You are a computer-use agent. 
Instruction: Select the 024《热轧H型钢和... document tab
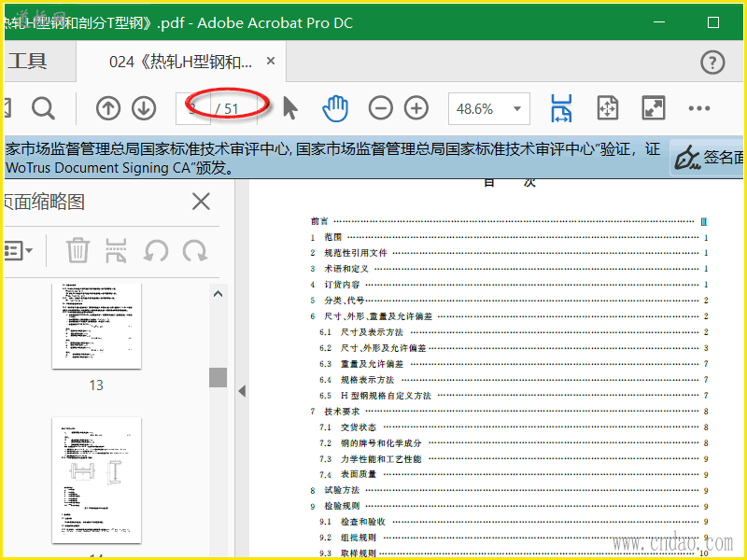(180, 62)
